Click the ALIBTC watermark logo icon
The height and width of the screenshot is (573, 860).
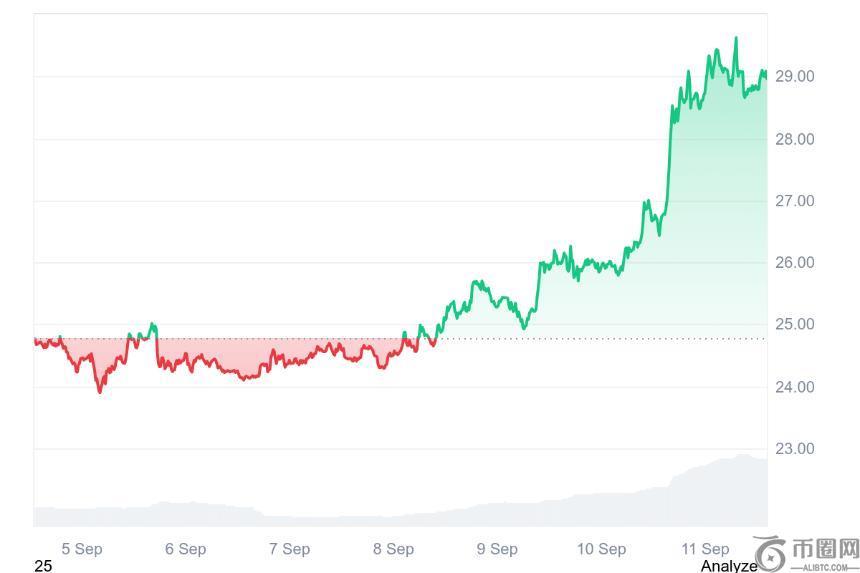pos(770,554)
